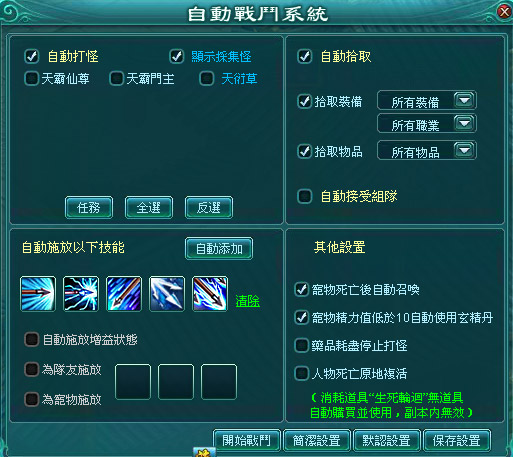The image size is (513, 457).
Task: Close the 自動戰鬥系統 window
Action: pos(504,12)
